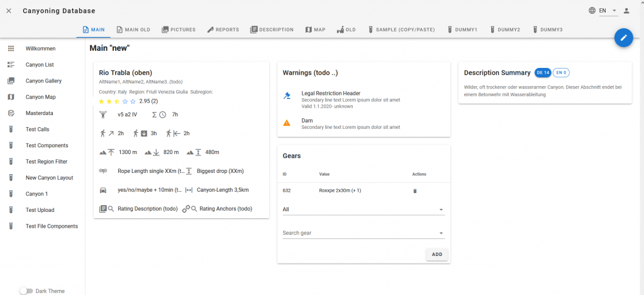Click the Rating Anchors link icon
Screen dimensions: 644x295
(x=187, y=209)
